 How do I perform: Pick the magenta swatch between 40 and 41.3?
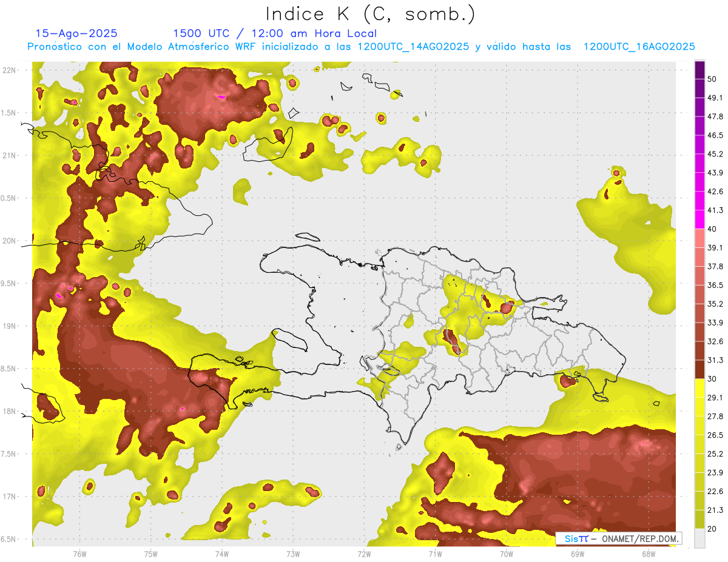[x=699, y=219]
